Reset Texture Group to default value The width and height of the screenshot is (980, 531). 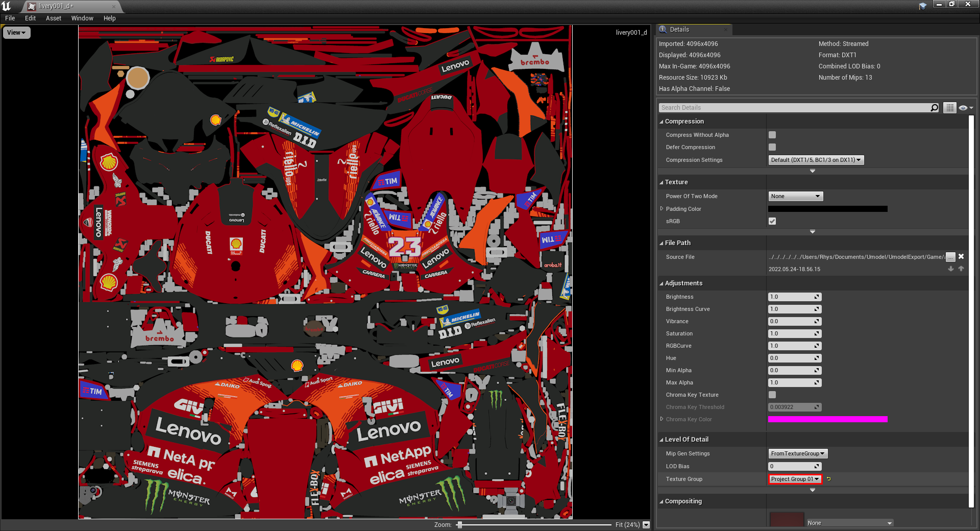829,479
